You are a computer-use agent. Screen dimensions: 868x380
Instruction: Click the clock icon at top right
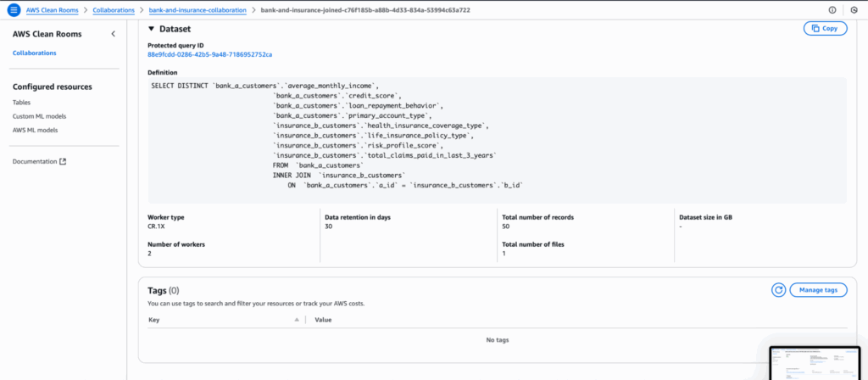[854, 10]
